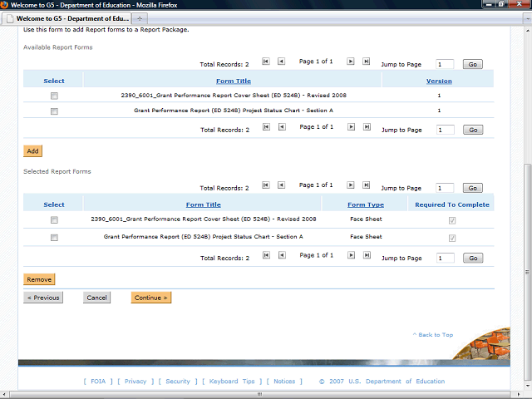532x399 pixels.
Task: Open the Keyboard Tips footer link
Action: (x=232, y=382)
